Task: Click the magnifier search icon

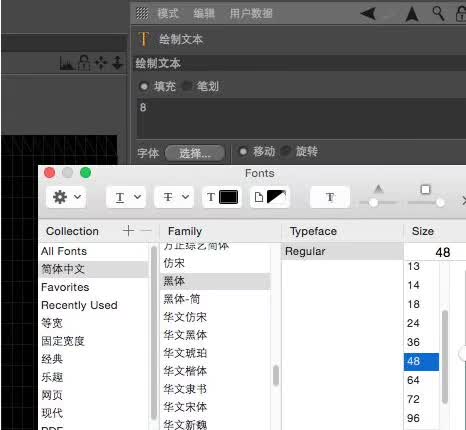Action: coord(438,13)
